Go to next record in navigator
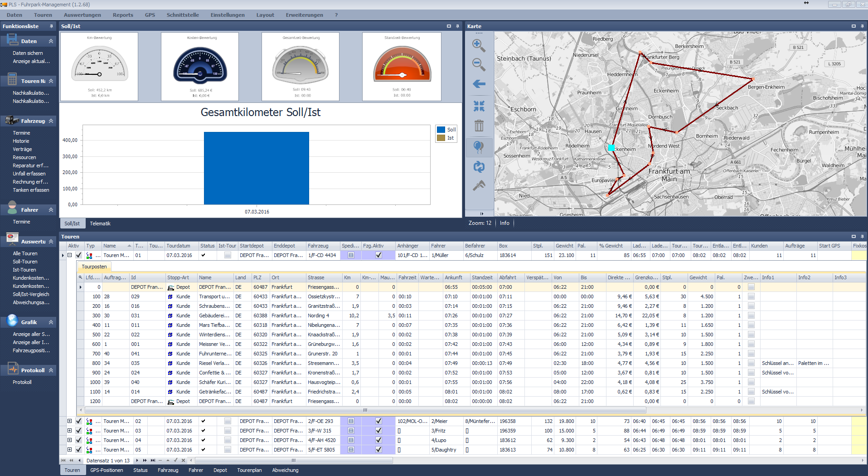Viewport: 868px width, 476px height. click(x=137, y=460)
